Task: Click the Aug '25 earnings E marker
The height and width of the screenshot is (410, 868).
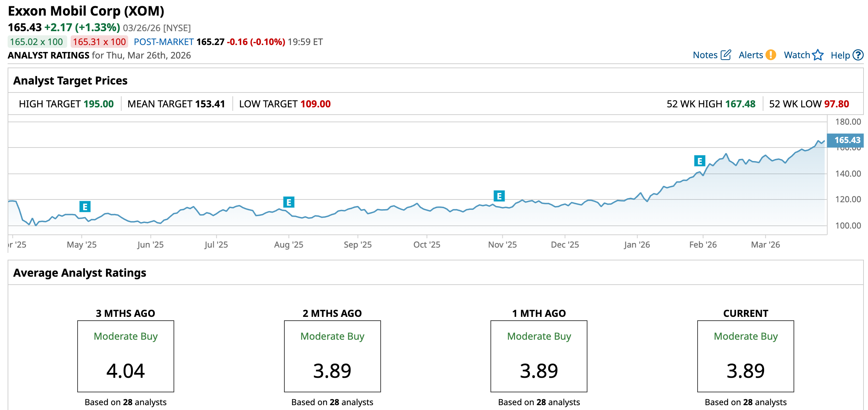Action: pos(289,202)
